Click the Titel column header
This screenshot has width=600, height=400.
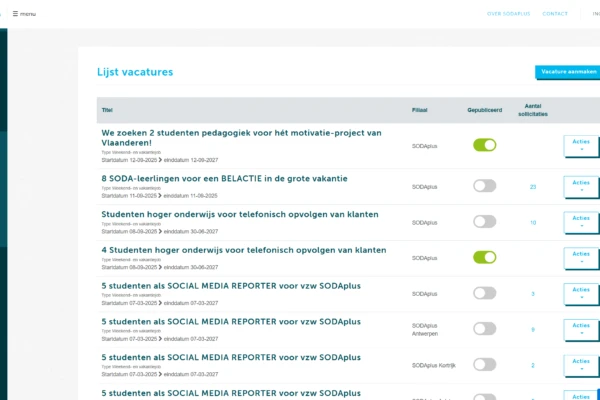point(108,108)
